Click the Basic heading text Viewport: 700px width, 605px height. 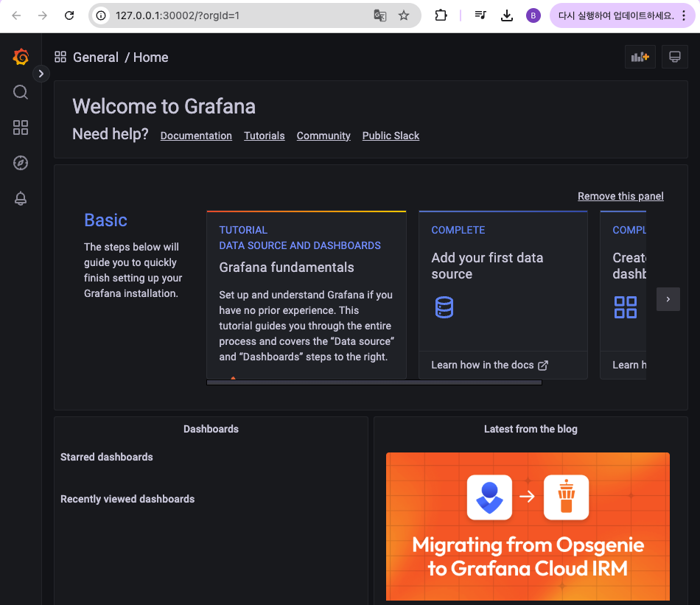point(106,220)
